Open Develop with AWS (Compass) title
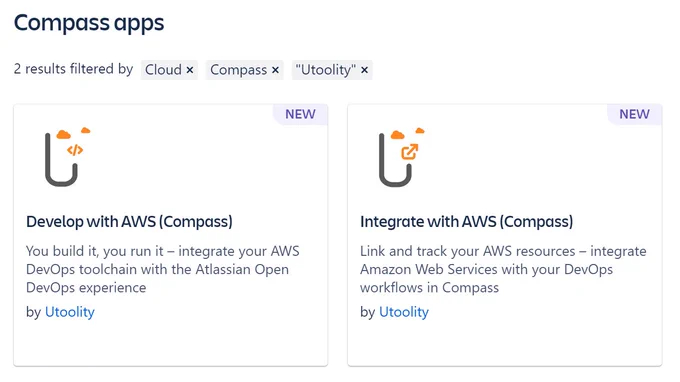The height and width of the screenshot is (382, 680). (x=129, y=222)
